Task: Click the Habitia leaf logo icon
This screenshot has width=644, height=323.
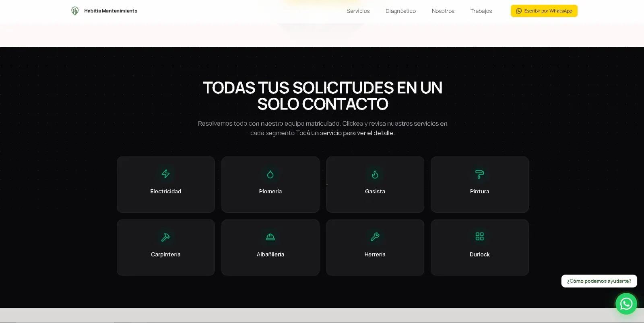Action: point(75,11)
